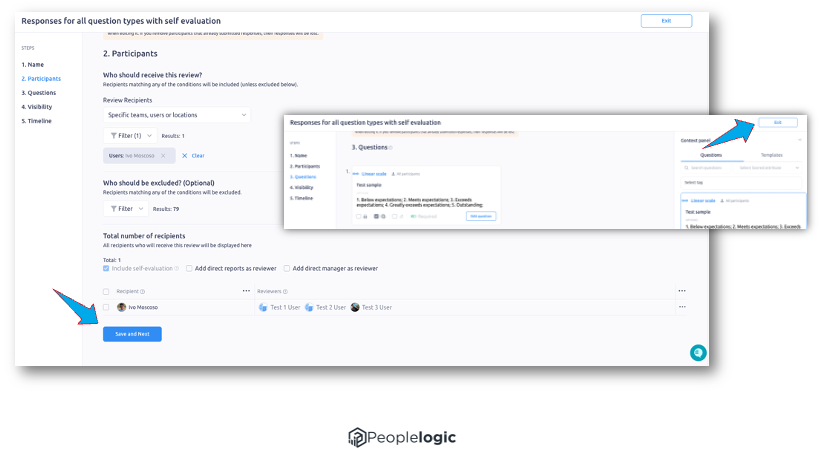This screenshot has height=460, width=820.
Task: Click the Test 1 User reviewer avatar
Action: pos(263,307)
